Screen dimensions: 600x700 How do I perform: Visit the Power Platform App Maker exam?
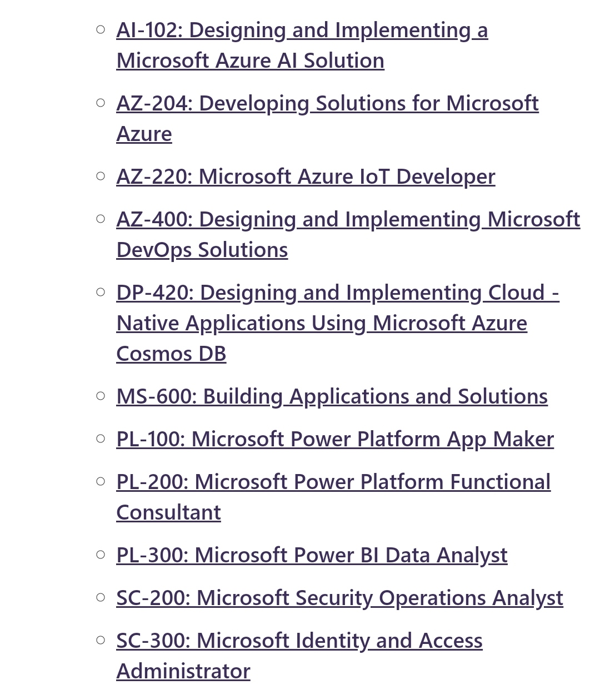(335, 440)
